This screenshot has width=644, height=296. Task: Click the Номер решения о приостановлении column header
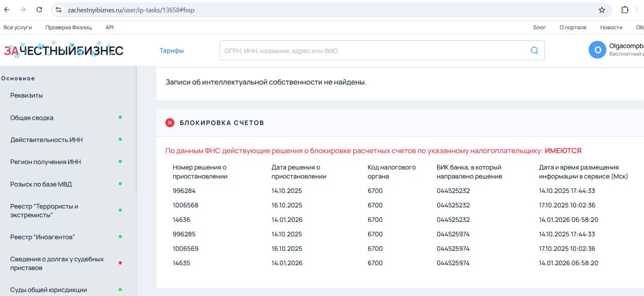[x=200, y=172]
